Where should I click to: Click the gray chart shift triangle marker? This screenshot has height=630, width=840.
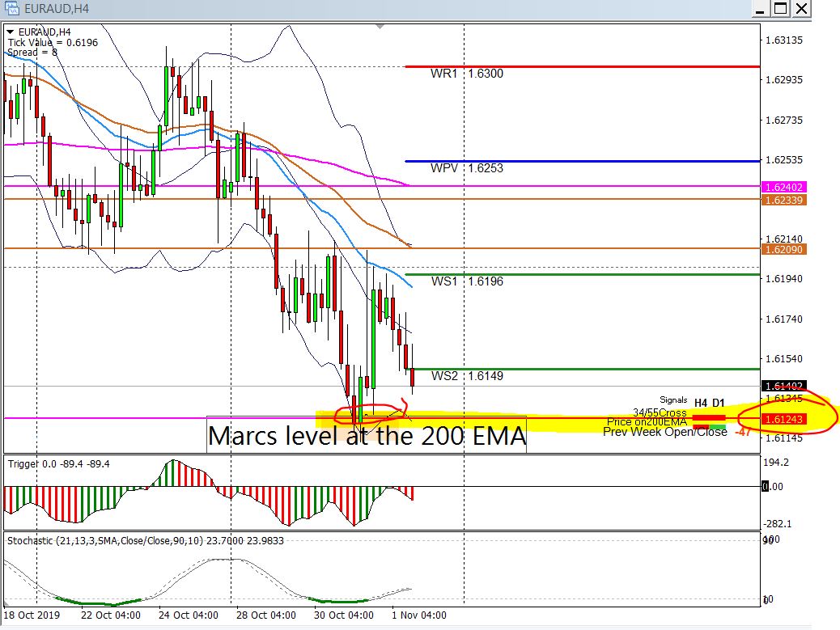click(x=380, y=27)
